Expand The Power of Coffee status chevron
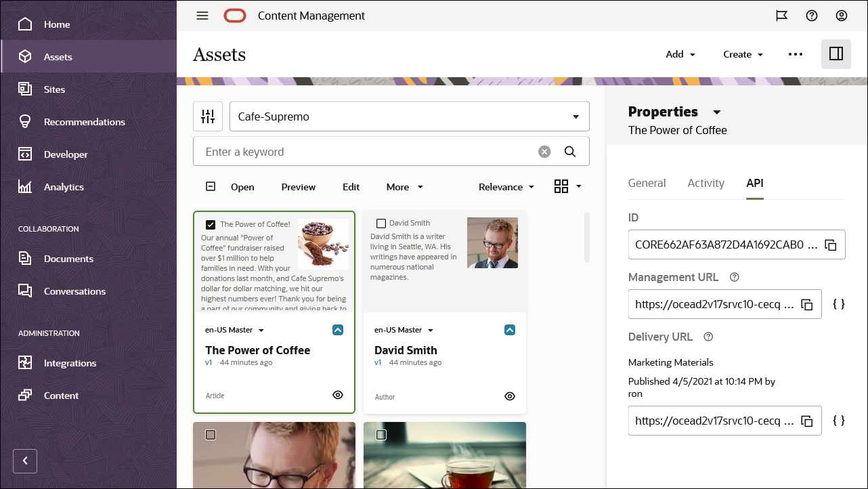The width and height of the screenshot is (868, 489). pos(338,330)
